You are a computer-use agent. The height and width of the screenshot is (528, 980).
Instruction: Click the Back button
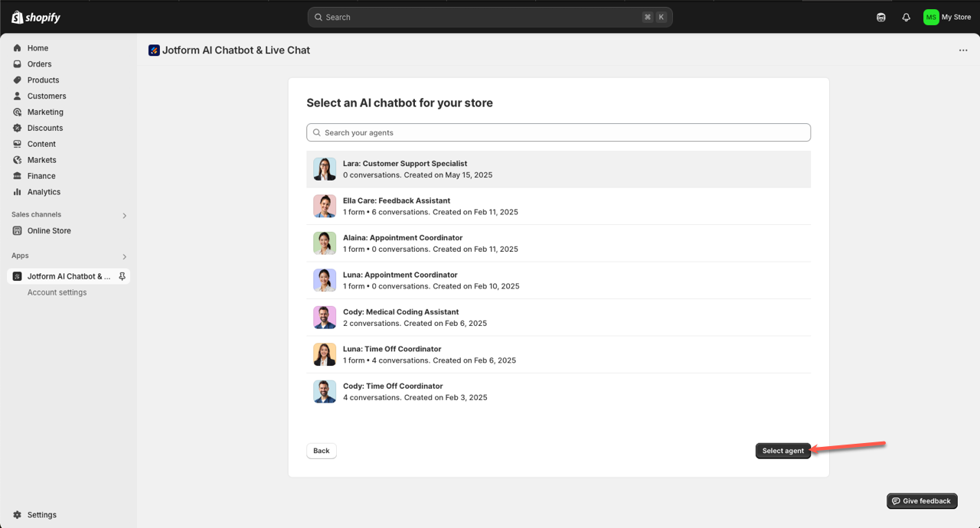pos(321,451)
